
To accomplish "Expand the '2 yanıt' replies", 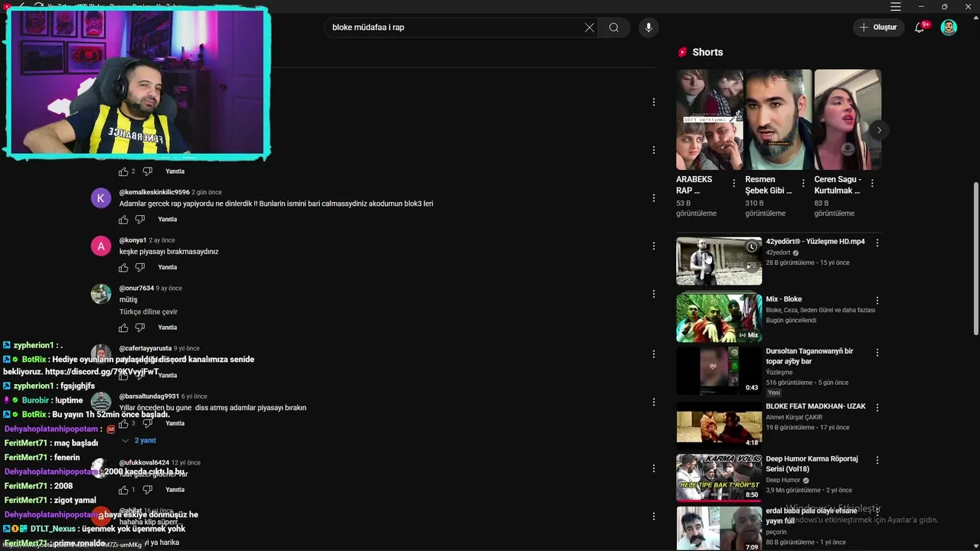I will pyautogui.click(x=139, y=441).
